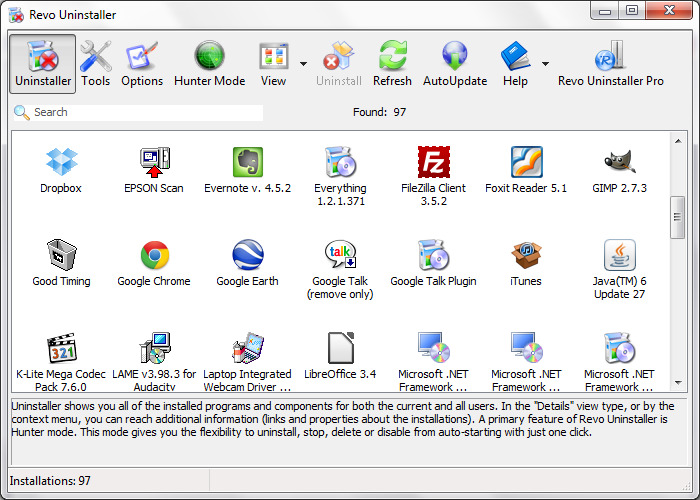Click the program list scrollbar thumb
Viewport: 700px width, 500px height.
(678, 217)
